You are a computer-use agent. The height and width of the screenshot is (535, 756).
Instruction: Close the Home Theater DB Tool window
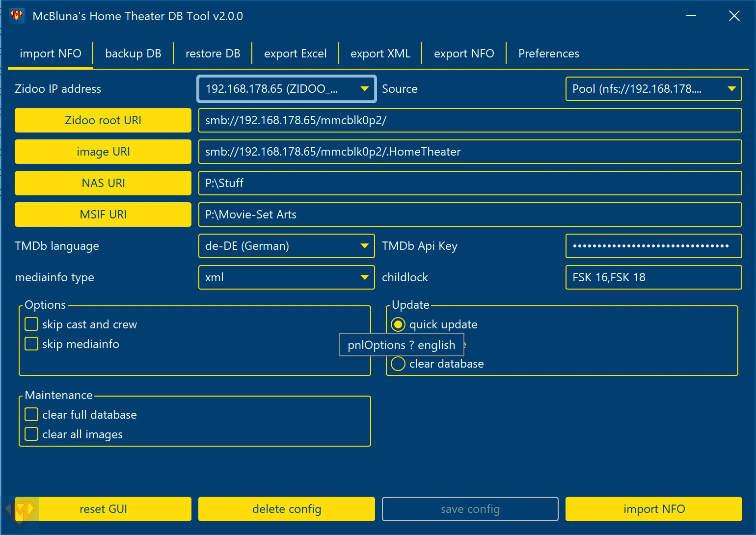pos(734,16)
